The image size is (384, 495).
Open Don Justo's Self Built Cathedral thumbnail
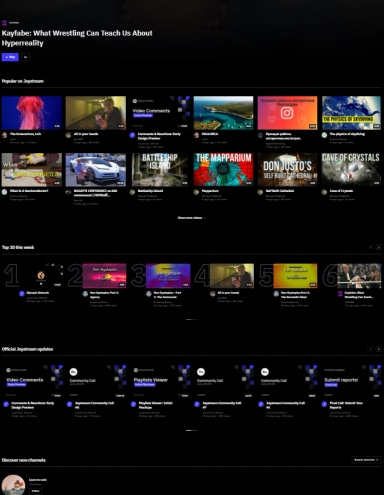pyautogui.click(x=287, y=170)
